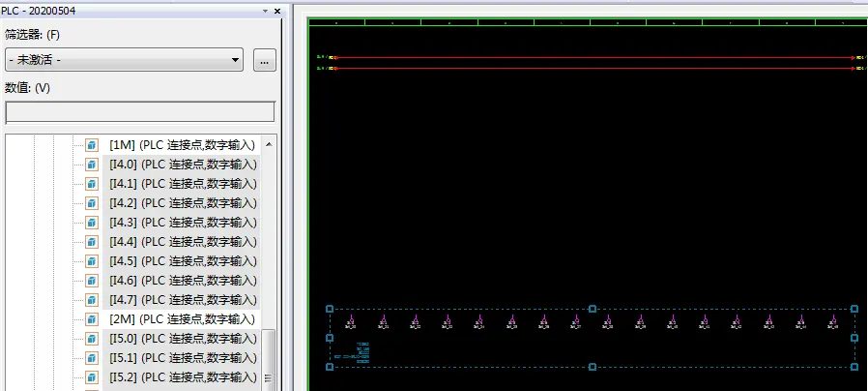Close the PLC - 20200504 panel
The width and height of the screenshot is (868, 391).
pyautogui.click(x=277, y=11)
